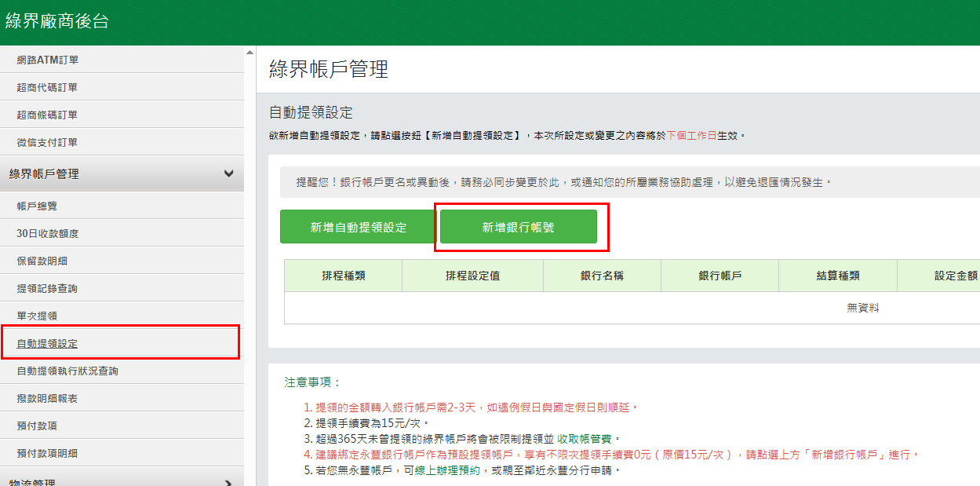Select 預付款項 in the sidebar
Screen dimensions: 980x486
[x=122, y=426]
